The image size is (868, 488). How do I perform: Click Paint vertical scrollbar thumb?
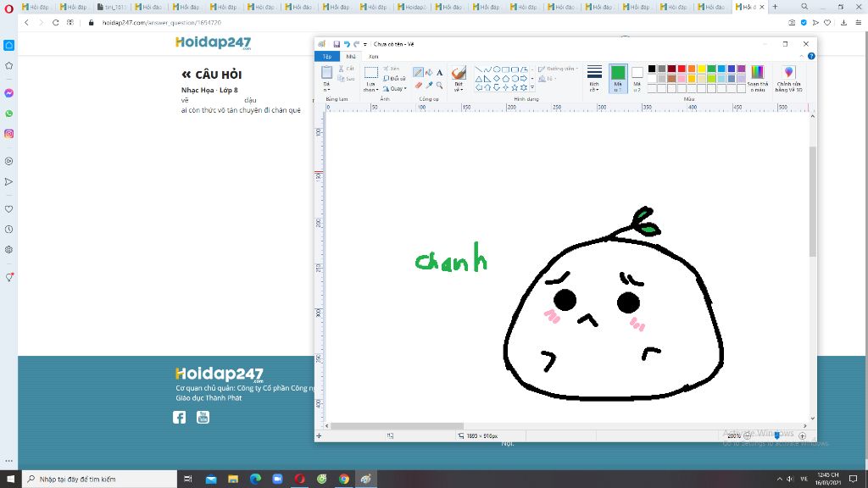(812, 202)
